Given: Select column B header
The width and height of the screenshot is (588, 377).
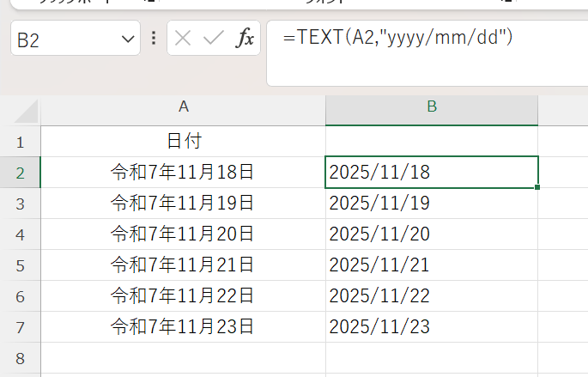Looking at the screenshot, I should coord(432,106).
